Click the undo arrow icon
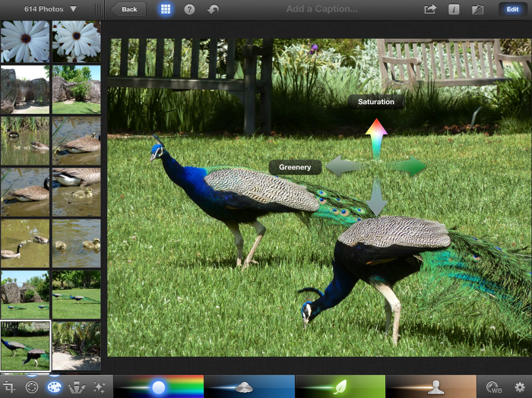The width and height of the screenshot is (532, 398). [213, 9]
